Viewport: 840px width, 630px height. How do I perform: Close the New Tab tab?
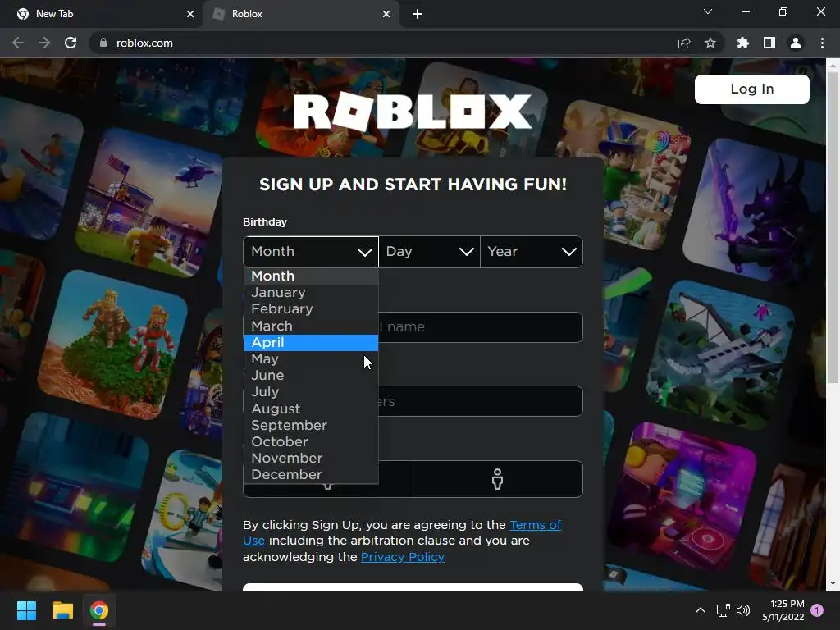pos(190,14)
